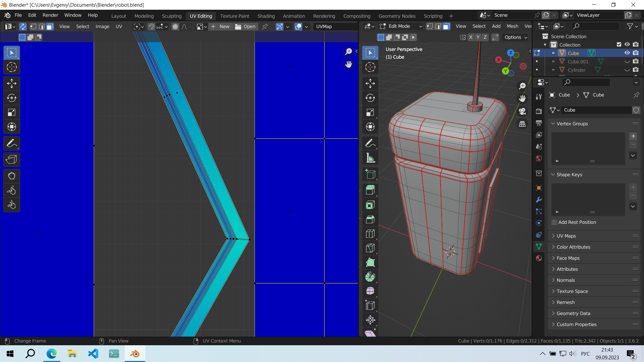The height and width of the screenshot is (362, 644).
Task: Click the New image button
Action: coord(221,26)
